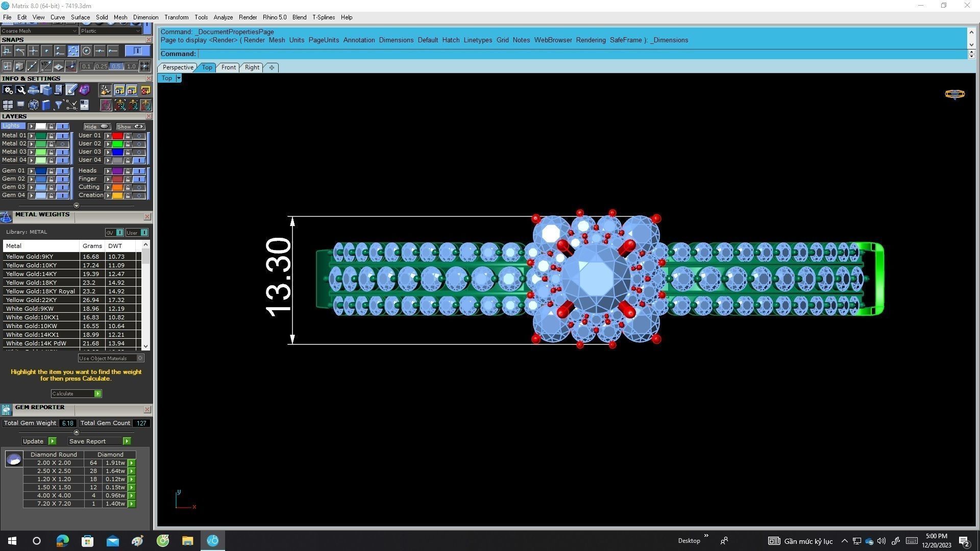Toggle visibility of Metal 02 layer
The height and width of the screenshot is (551, 980).
point(63,144)
